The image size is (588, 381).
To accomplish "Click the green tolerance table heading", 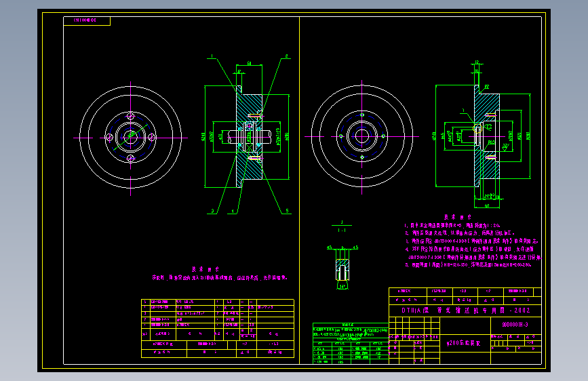I will (348, 325).
